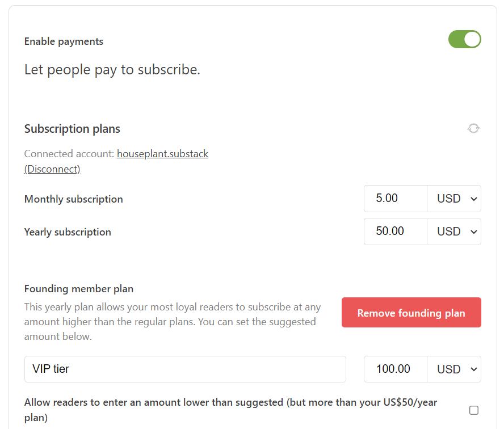The width and height of the screenshot is (504, 429).
Task: Toggle payments off using the green switch
Action: point(465,39)
